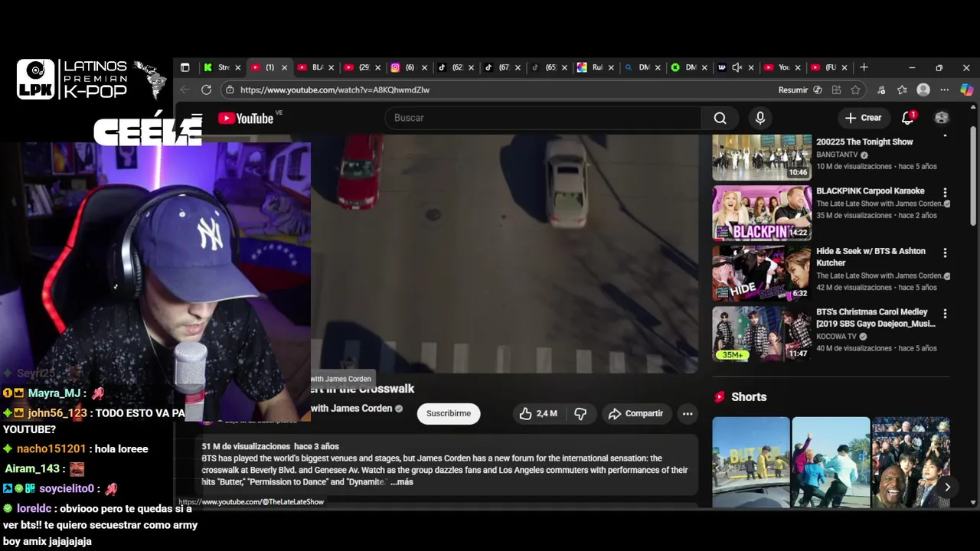Open options menu for Hide & Seek video
980x551 pixels.
[945, 253]
